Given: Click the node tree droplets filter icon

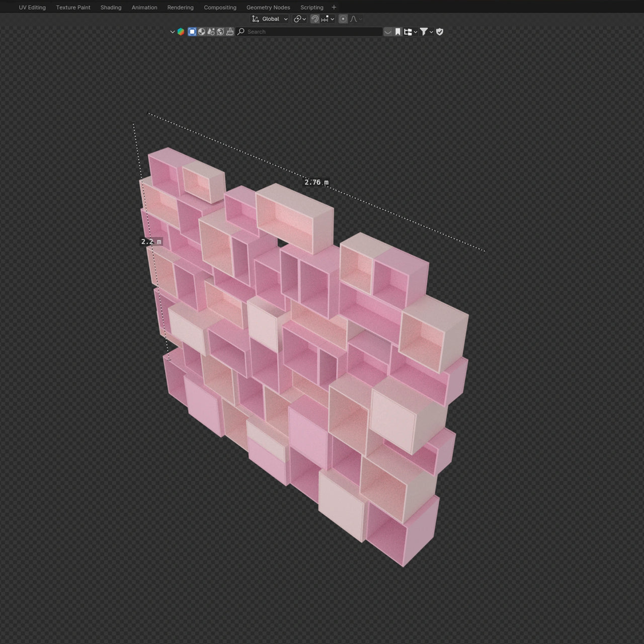Looking at the screenshot, I should click(211, 32).
